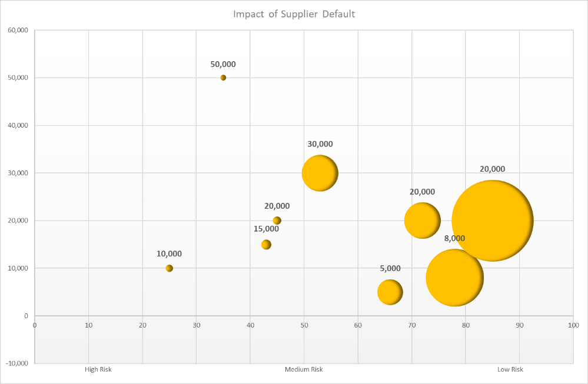588x384 pixels.
Task: Click the 'Low Risk' axis label
Action: coord(510,369)
